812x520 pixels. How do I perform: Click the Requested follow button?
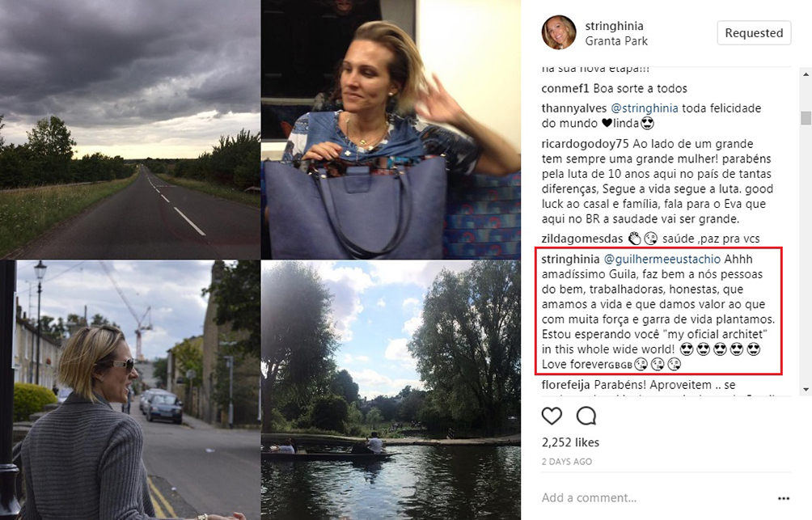[754, 33]
